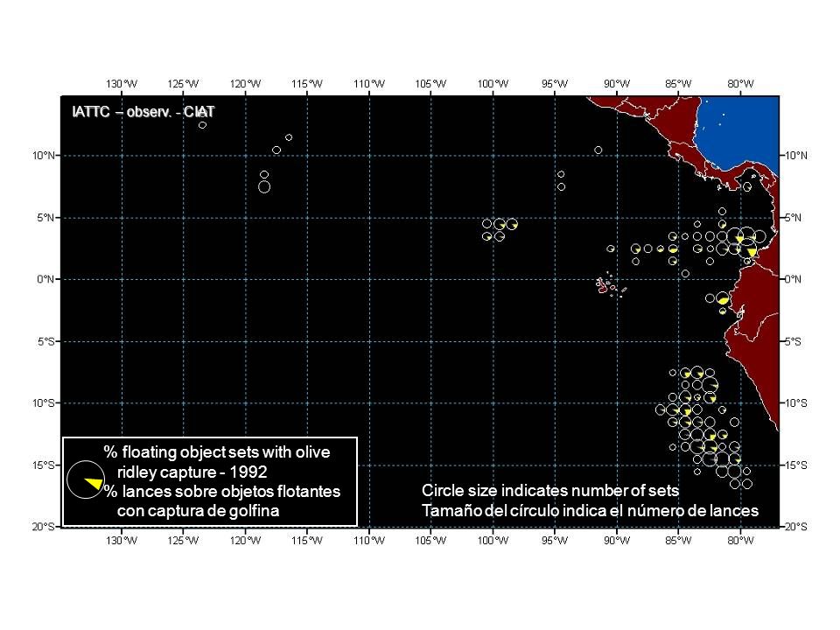Click the 5°N label on the left axis

pyautogui.click(x=46, y=218)
